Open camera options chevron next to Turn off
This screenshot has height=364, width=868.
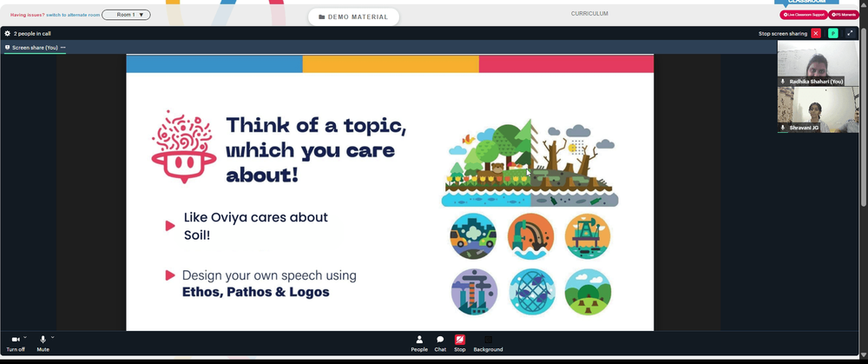coord(25,337)
